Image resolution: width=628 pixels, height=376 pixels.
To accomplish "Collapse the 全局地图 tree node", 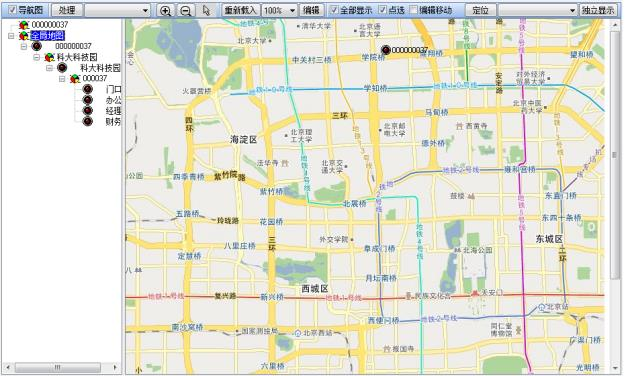I will click(x=11, y=36).
